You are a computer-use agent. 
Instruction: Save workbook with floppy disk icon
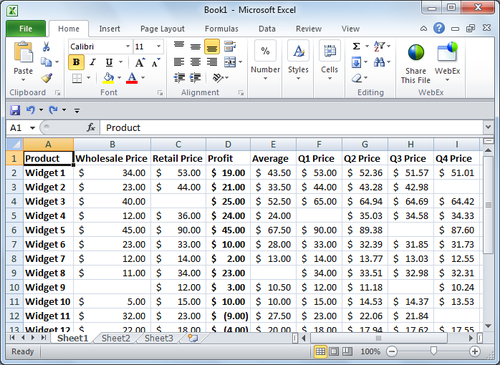point(15,110)
